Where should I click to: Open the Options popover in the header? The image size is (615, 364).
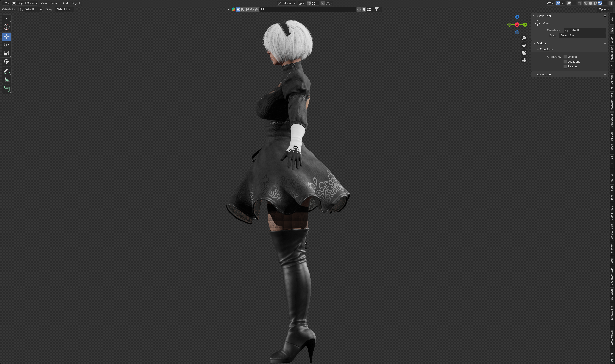pyautogui.click(x=605, y=9)
